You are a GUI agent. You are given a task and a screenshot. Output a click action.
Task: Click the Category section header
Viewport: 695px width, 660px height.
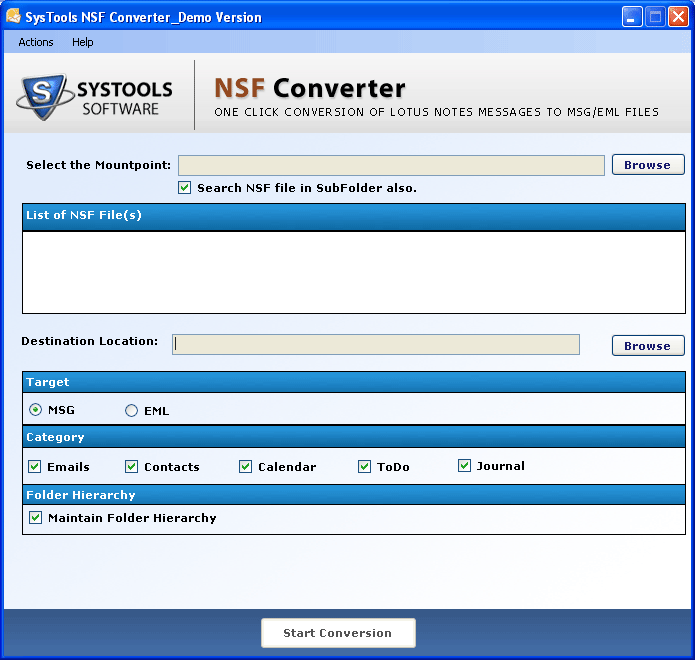click(x=354, y=437)
